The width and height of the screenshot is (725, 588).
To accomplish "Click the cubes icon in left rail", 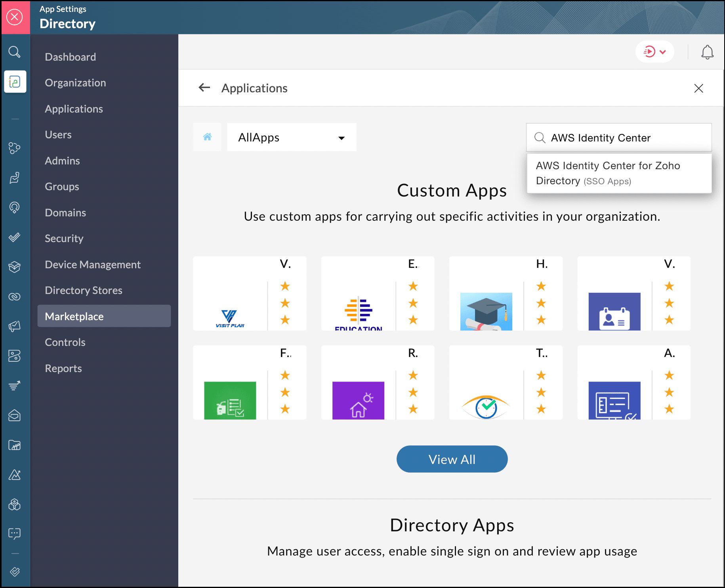I will (15, 504).
